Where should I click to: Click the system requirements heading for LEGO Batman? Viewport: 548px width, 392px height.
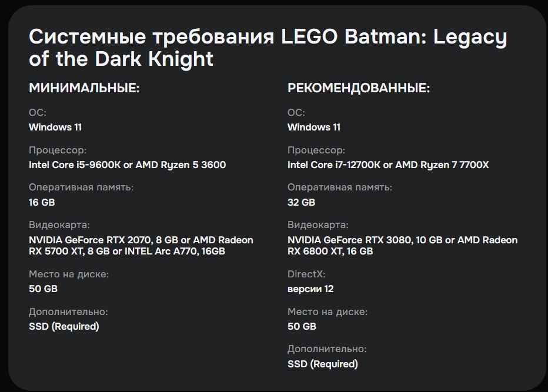click(x=268, y=48)
